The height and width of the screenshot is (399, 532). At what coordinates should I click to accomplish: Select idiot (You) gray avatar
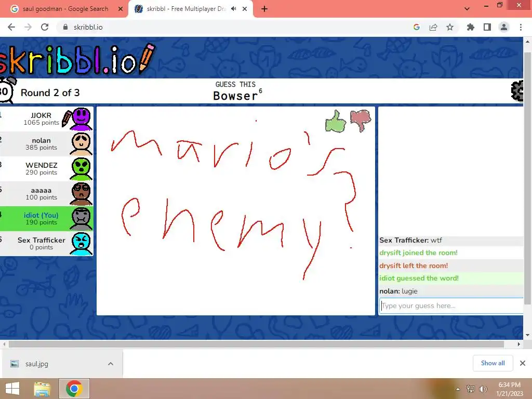(x=81, y=219)
